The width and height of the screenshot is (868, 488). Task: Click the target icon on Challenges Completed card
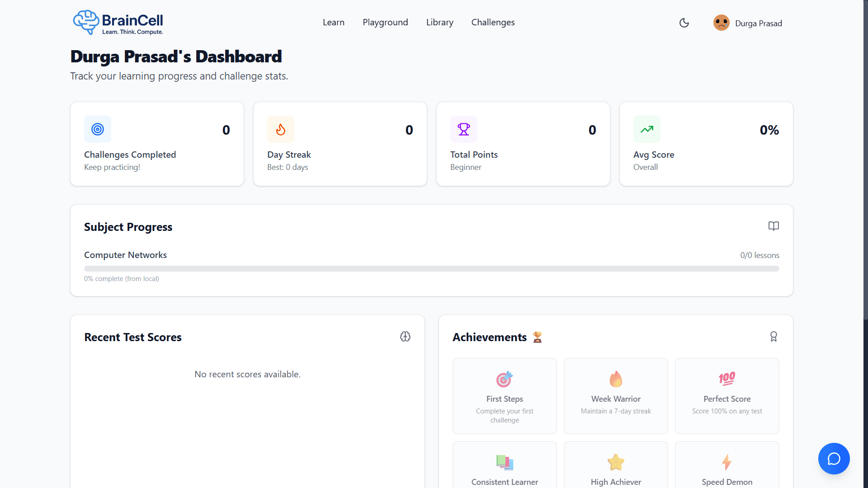coord(97,129)
